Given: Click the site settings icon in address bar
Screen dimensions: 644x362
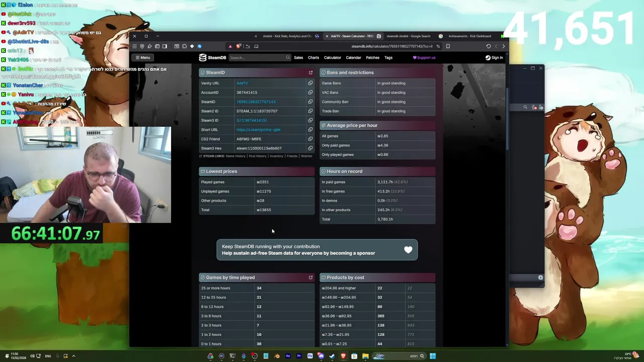Looking at the screenshot, I should coord(438,46).
